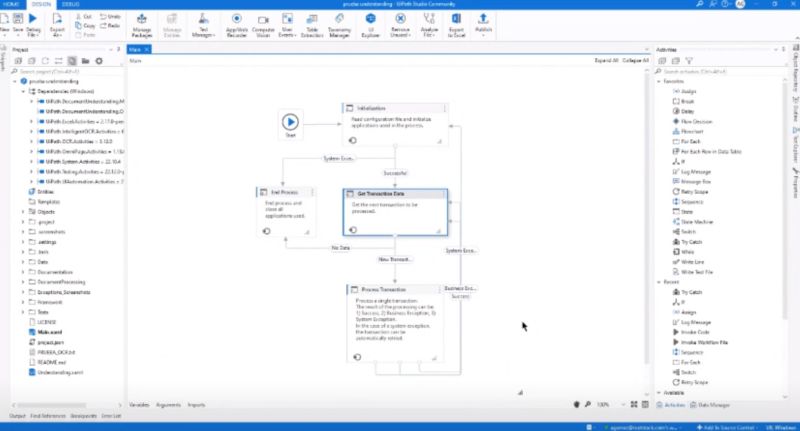This screenshot has width=800, height=431.
Task: Open the Error List tab
Action: [111, 416]
